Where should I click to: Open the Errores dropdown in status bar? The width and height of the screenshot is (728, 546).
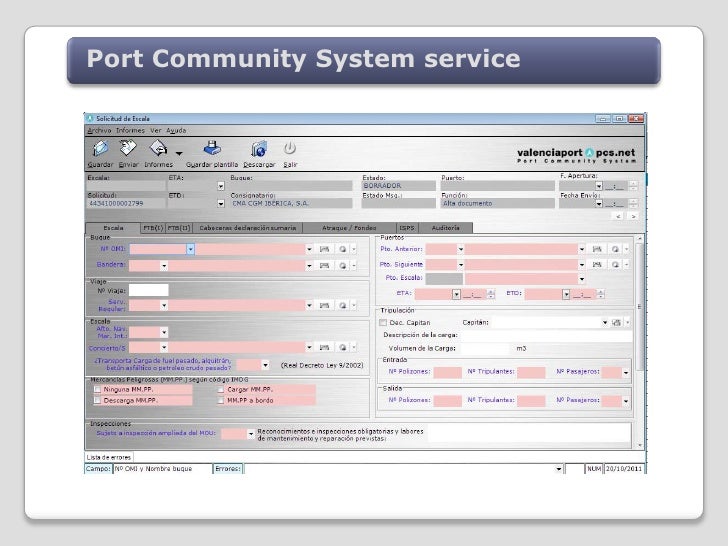pos(559,469)
